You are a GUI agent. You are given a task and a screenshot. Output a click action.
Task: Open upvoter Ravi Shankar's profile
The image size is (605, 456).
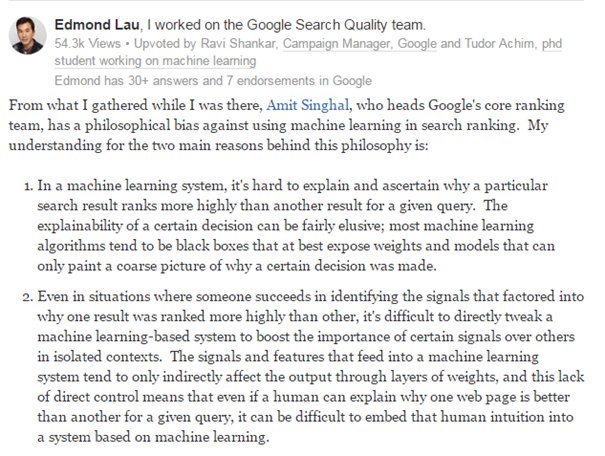click(238, 43)
